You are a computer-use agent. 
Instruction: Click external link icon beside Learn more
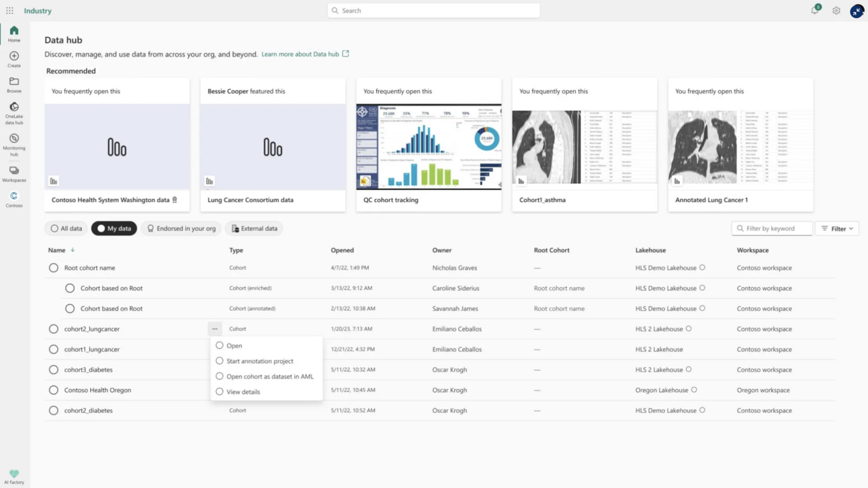345,54
